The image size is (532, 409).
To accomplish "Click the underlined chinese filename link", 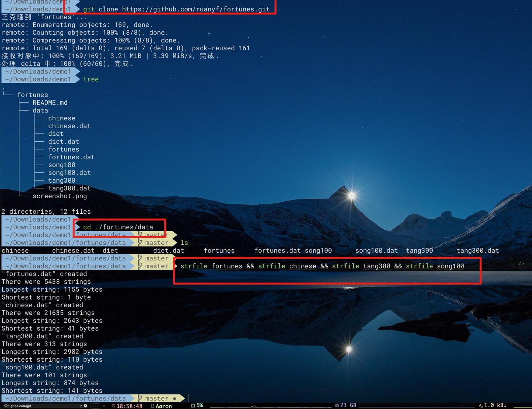I will tap(303, 266).
